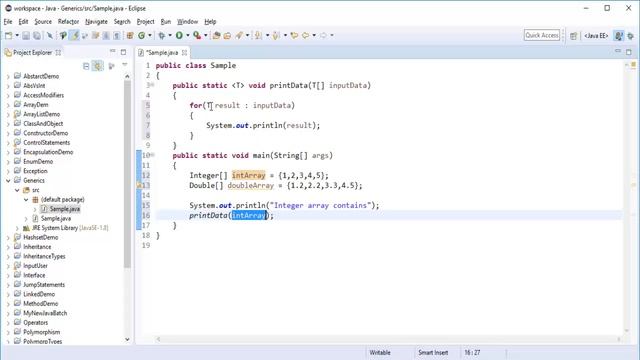
Task: Click doubleArray variable on line 13
Action: coord(251,186)
